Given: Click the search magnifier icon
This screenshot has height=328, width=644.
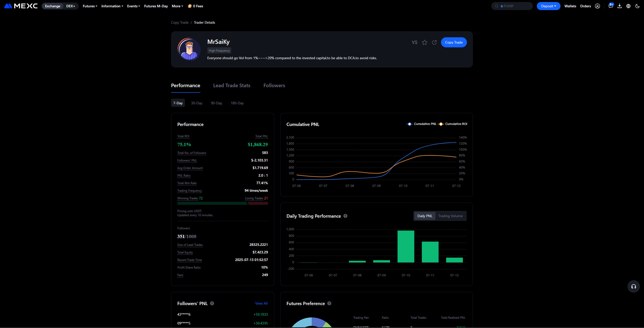Looking at the screenshot, I should point(497,6).
